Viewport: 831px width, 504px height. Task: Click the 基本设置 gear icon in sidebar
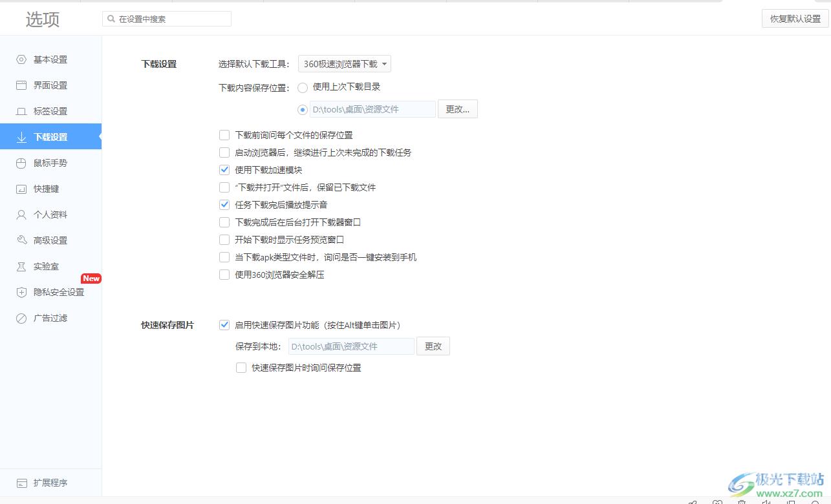pos(21,59)
